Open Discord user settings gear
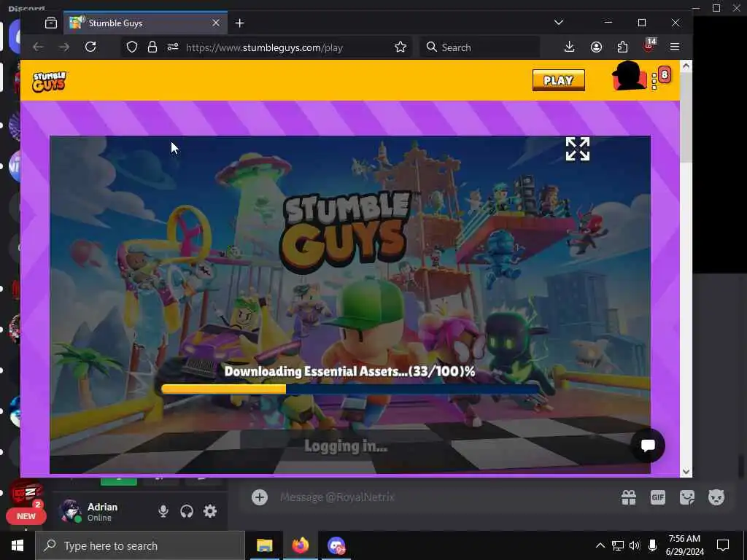Screen dimensions: 747x560 tap(210, 511)
